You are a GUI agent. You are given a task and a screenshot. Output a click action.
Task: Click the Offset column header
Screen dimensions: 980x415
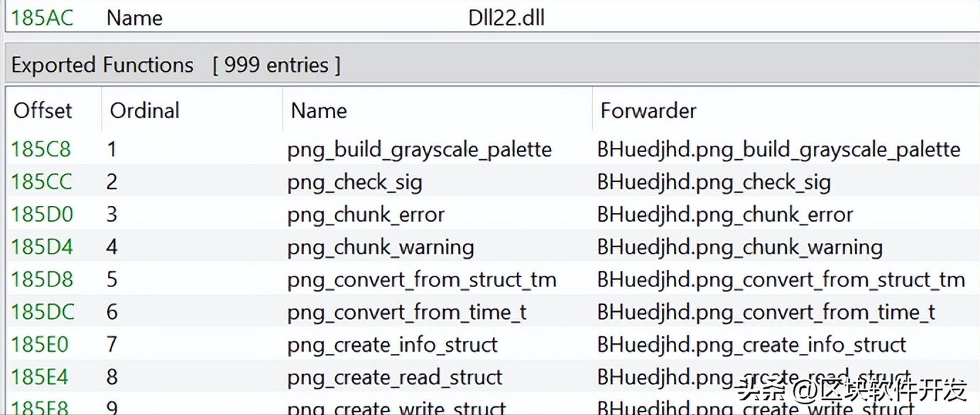43,111
